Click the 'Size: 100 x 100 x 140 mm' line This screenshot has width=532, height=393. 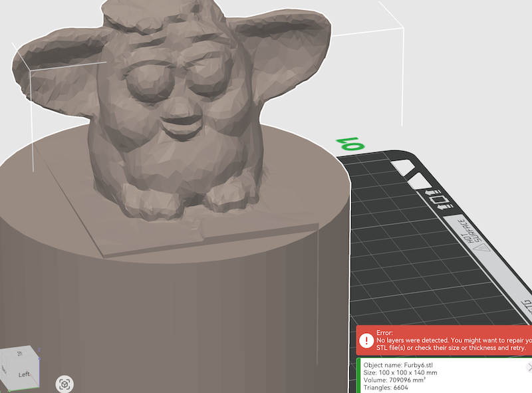pos(400,372)
